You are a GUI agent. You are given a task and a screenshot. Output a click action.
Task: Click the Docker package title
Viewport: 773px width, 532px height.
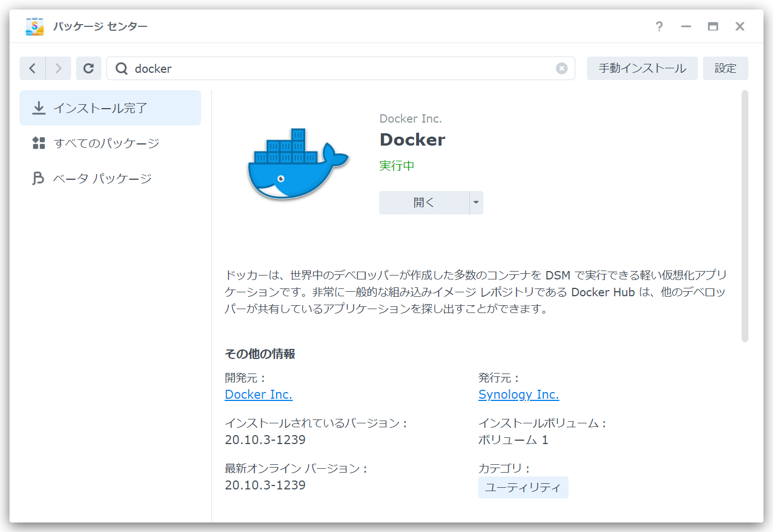pos(412,139)
